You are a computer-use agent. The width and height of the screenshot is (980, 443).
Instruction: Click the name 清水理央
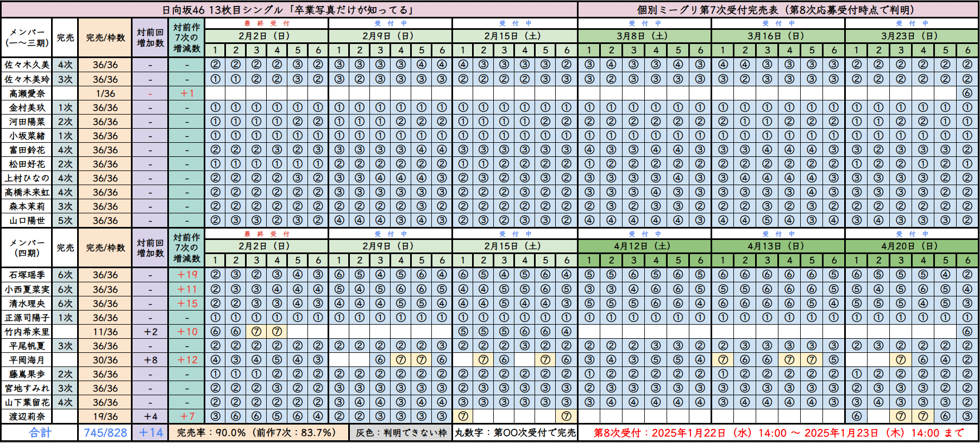(x=27, y=303)
